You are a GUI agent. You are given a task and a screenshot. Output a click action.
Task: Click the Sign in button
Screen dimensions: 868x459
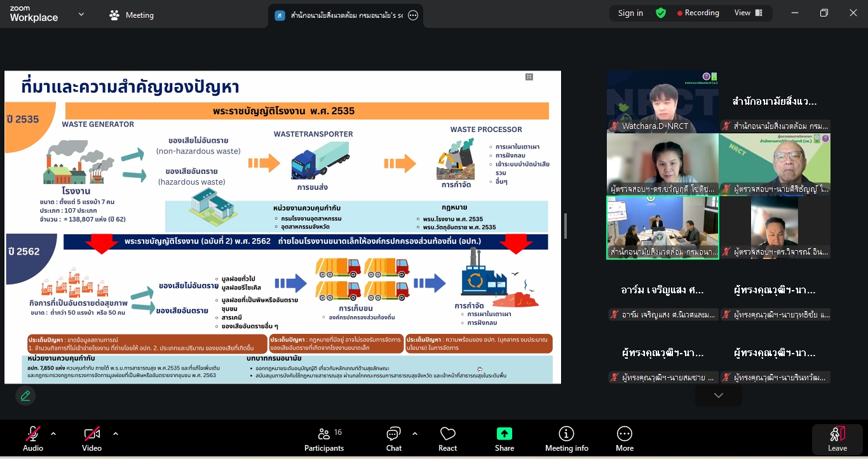[x=630, y=13]
